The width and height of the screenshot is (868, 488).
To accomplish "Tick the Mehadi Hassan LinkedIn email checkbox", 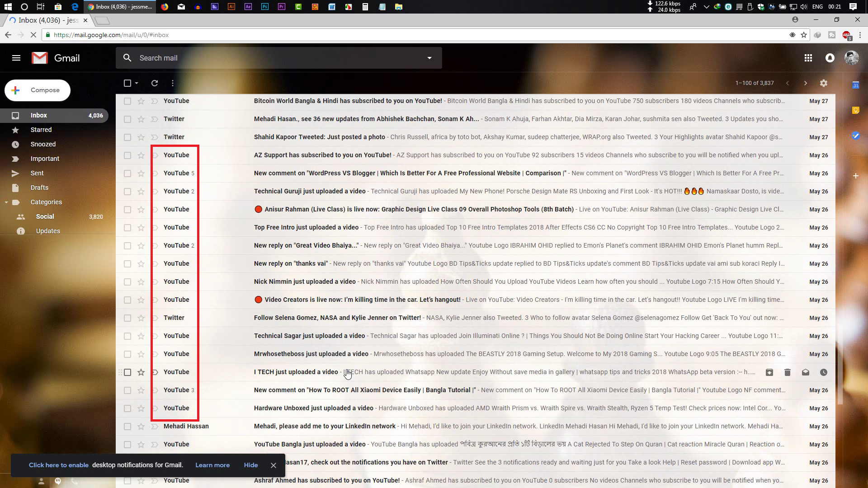I will point(127,427).
